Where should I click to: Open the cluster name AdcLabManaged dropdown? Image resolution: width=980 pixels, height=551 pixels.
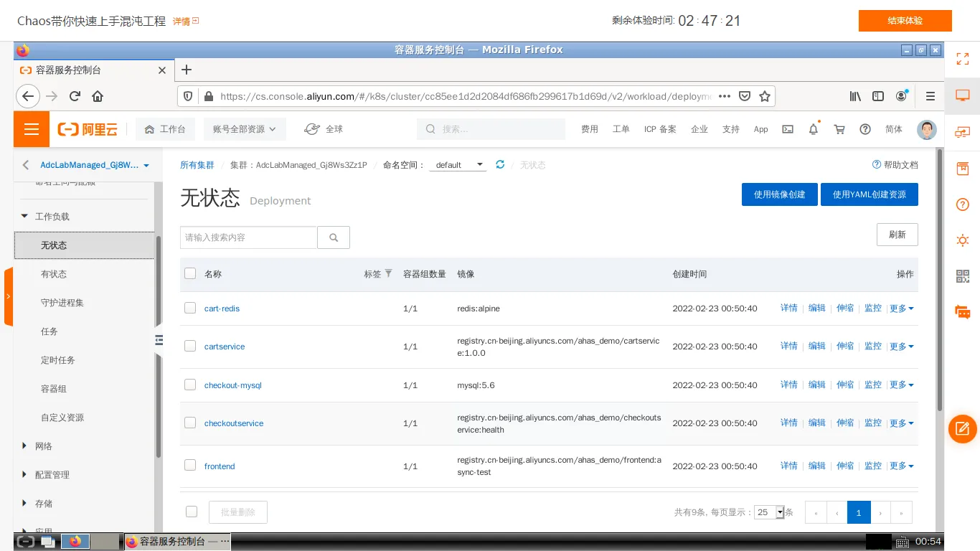click(95, 165)
